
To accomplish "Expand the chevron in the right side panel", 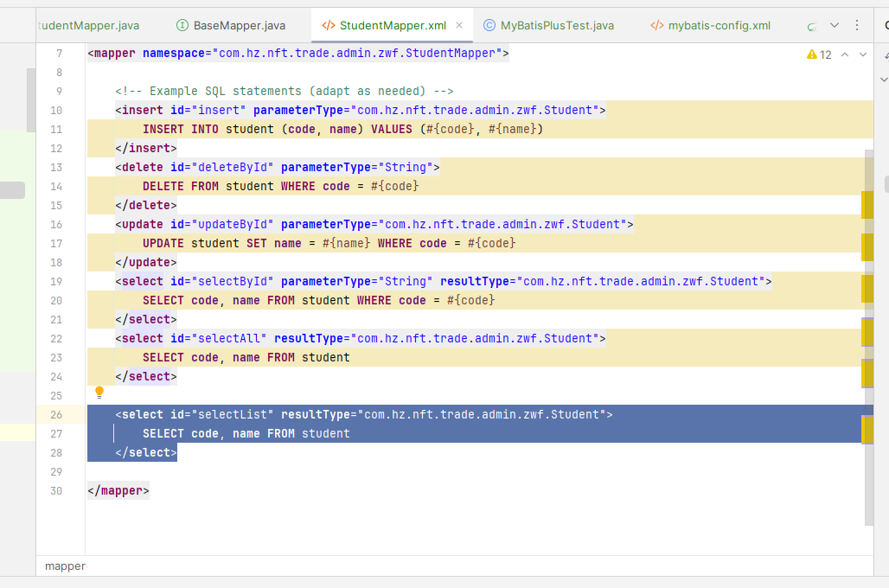I will pos(883,80).
